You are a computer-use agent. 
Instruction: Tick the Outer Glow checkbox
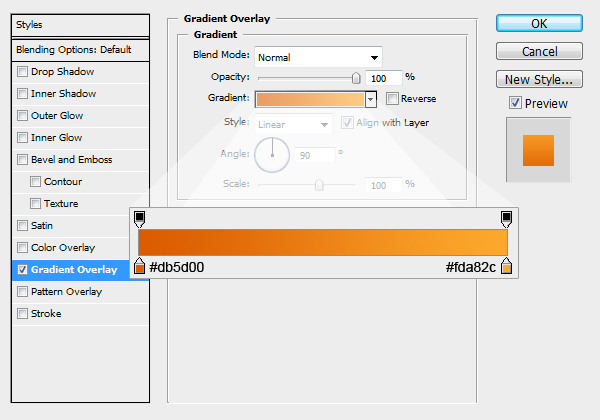23,116
